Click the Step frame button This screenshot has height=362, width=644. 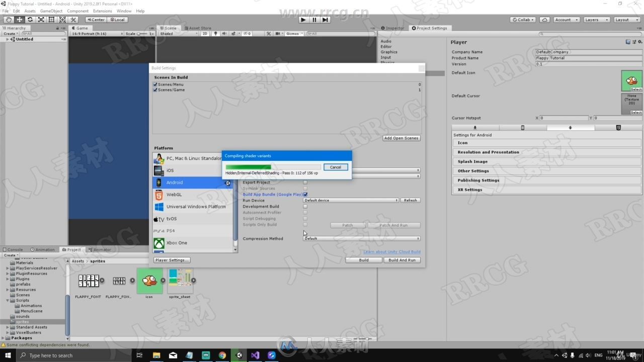pos(326,20)
